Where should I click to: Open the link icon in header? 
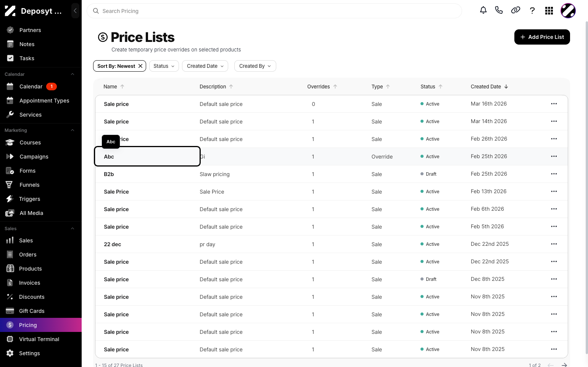(x=516, y=10)
